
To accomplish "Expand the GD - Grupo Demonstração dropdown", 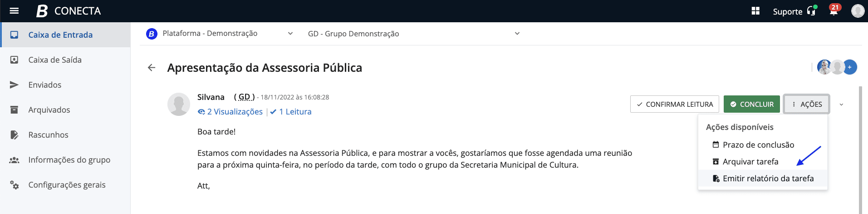I will [517, 34].
